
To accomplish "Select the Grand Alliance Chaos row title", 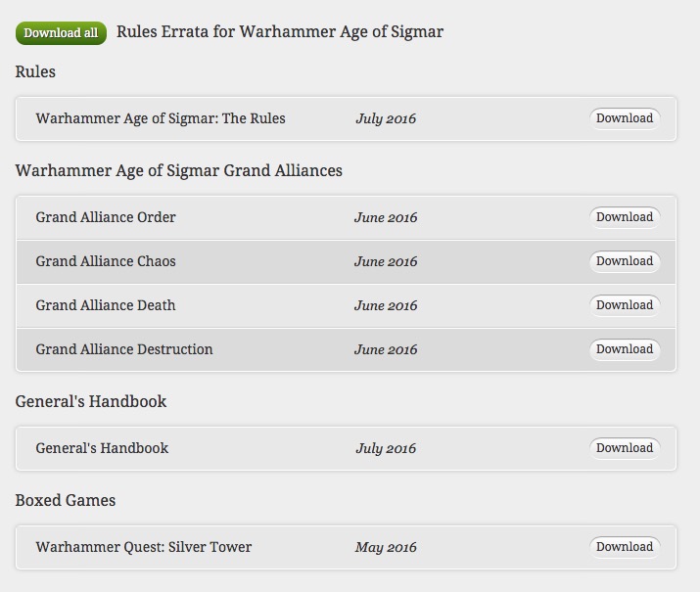I will (x=106, y=261).
